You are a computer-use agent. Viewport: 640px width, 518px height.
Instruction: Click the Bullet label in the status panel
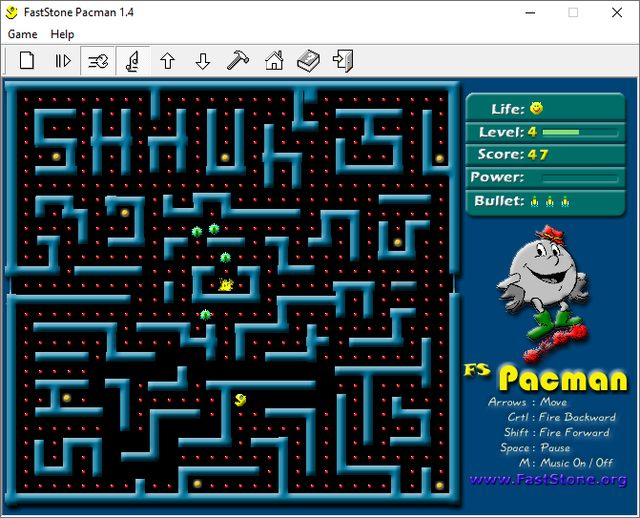point(499,201)
